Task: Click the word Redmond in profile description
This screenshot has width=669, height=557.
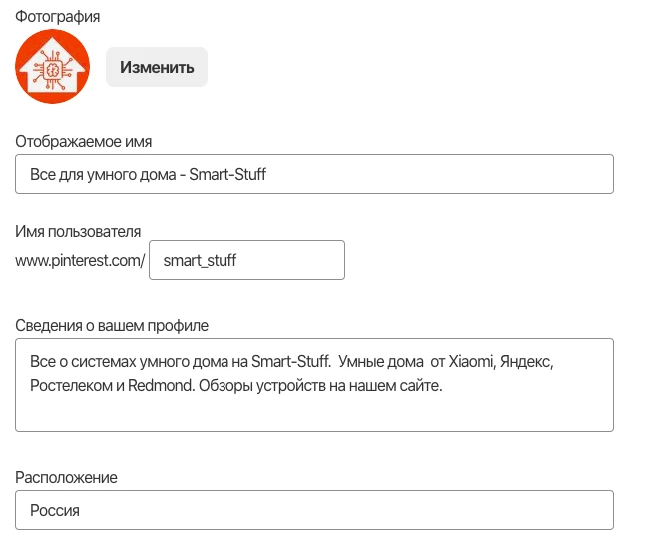Action: (161, 385)
